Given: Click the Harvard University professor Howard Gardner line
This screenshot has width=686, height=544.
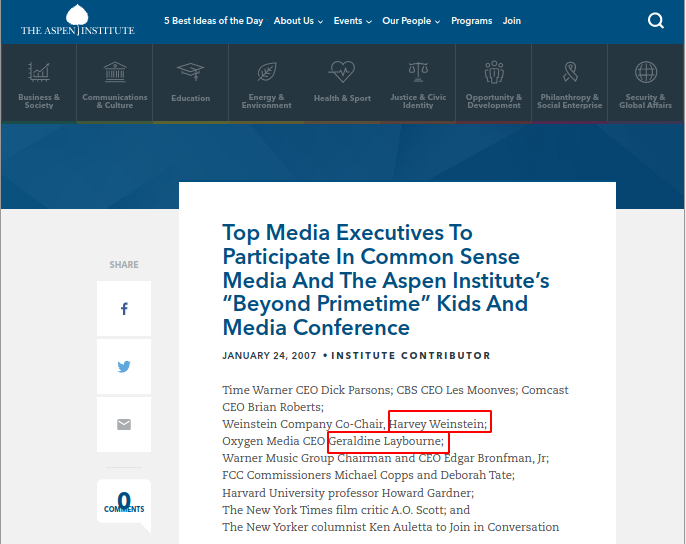Looking at the screenshot, I should [x=348, y=493].
